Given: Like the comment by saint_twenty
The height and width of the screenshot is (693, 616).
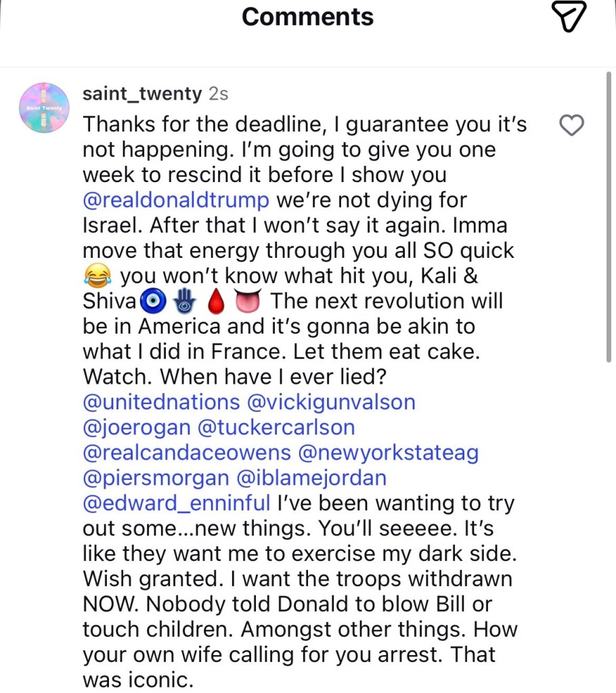Looking at the screenshot, I should (573, 125).
